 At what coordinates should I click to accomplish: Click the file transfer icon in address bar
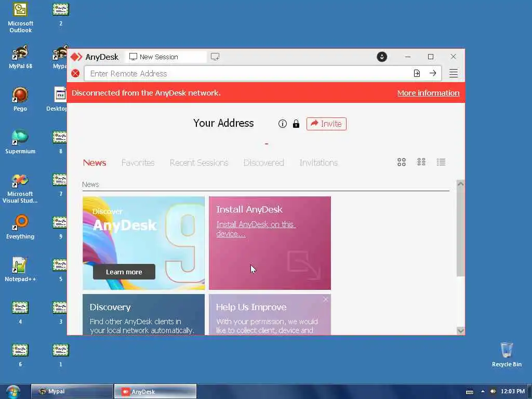pyautogui.click(x=417, y=73)
